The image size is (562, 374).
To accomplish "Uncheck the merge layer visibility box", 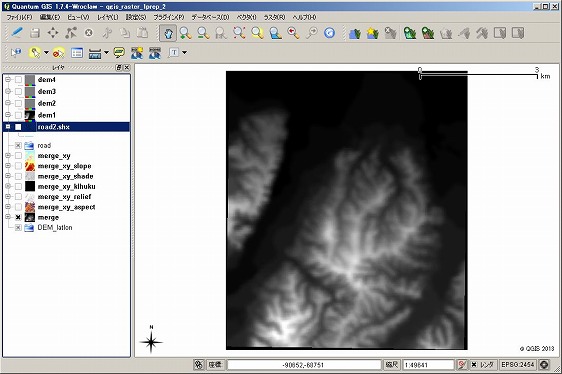I will 18,217.
